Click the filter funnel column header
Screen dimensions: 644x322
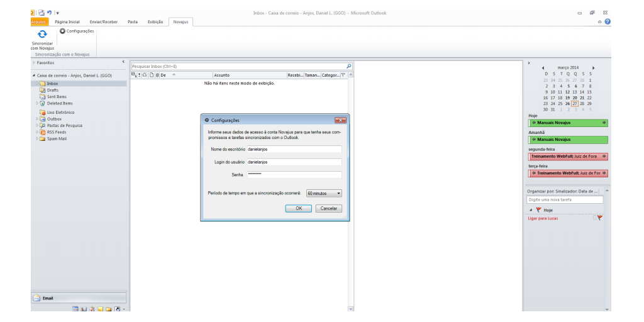coord(343,75)
